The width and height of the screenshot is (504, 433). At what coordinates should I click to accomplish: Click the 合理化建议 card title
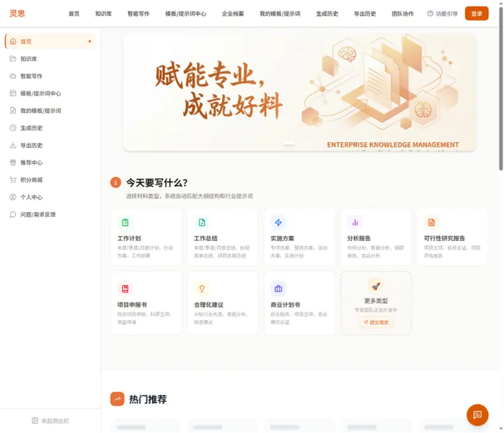point(209,305)
